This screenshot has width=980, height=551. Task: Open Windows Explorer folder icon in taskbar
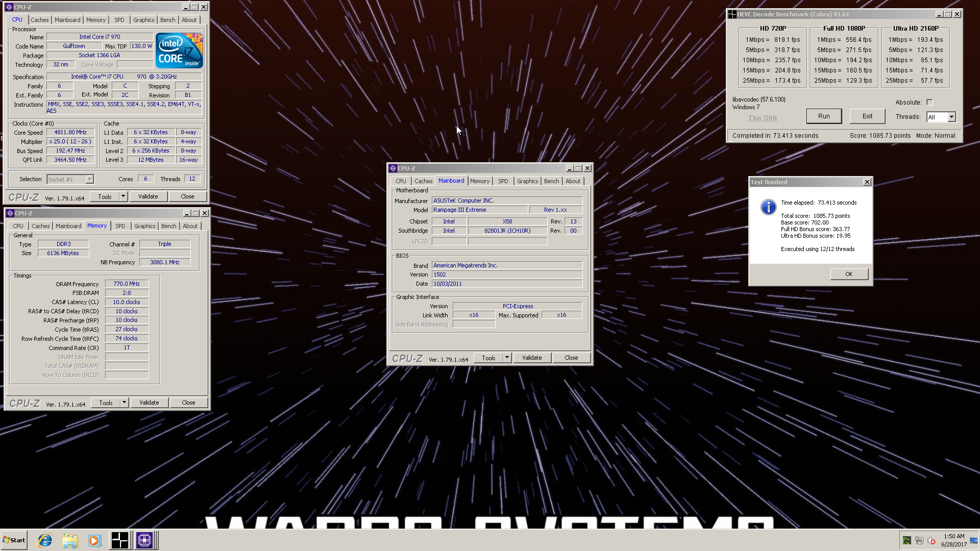click(x=70, y=540)
